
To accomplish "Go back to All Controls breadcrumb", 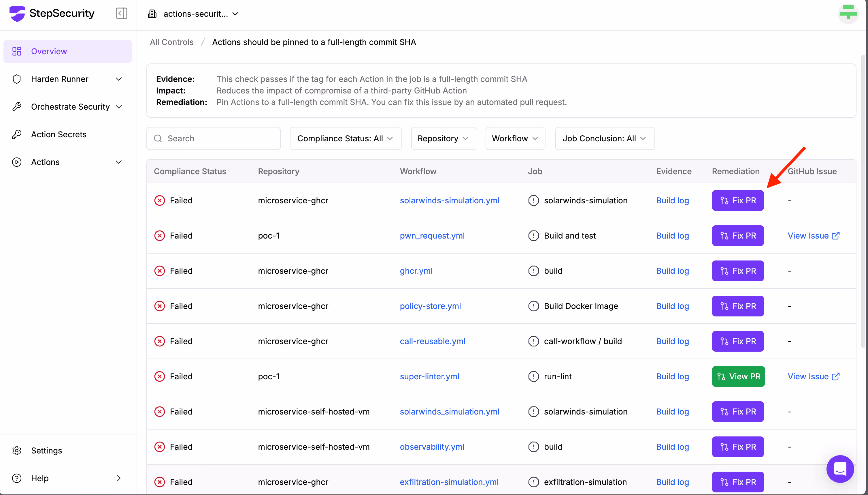I will tap(171, 42).
